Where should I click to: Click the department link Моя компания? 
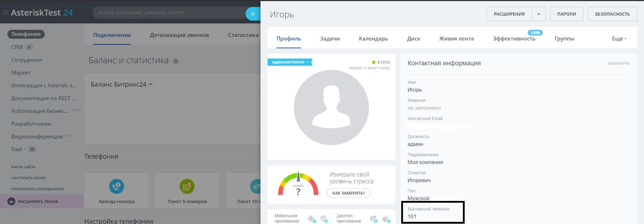point(425,162)
